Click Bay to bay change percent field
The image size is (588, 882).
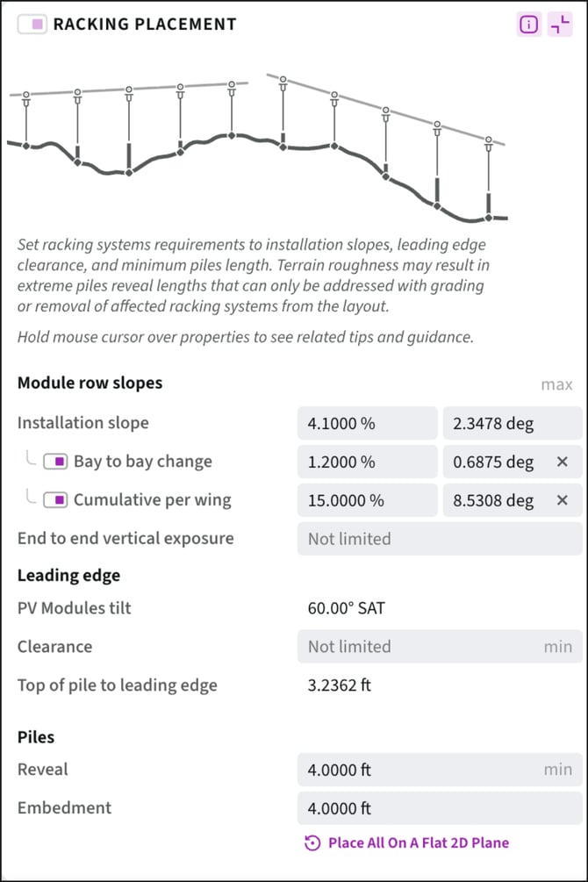[367, 462]
